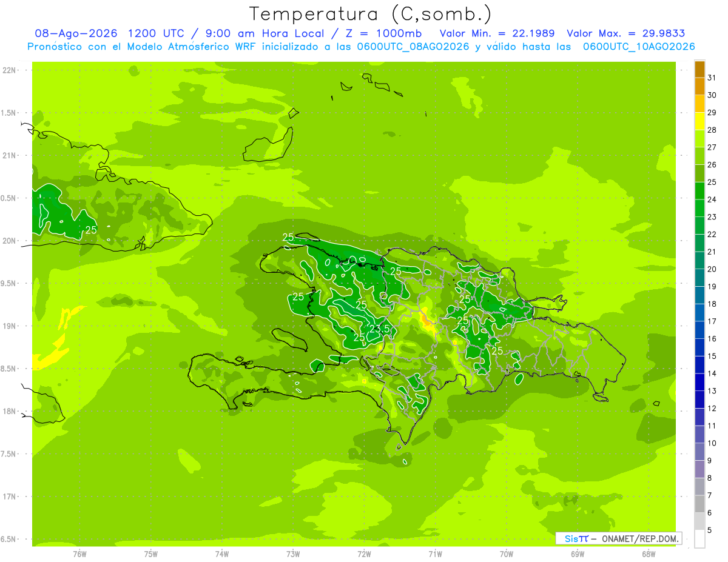Screen dimensions: 728x562
Task: Click the "17N" latitude axis label
Action: [x=8, y=497]
